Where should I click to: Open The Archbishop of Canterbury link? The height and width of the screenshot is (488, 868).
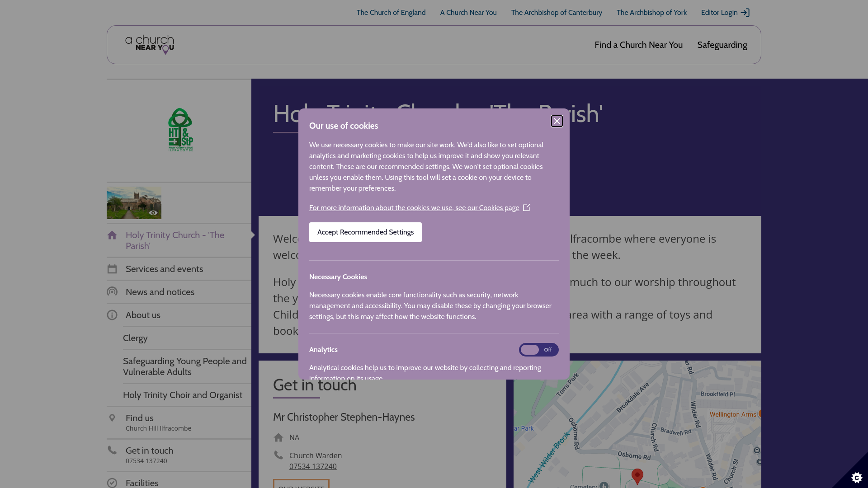pyautogui.click(x=557, y=13)
